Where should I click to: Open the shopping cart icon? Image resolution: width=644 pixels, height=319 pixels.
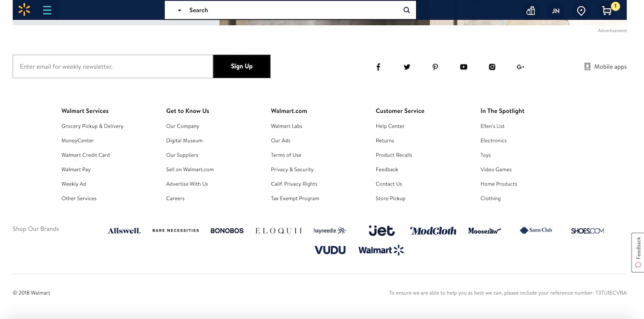click(x=607, y=11)
